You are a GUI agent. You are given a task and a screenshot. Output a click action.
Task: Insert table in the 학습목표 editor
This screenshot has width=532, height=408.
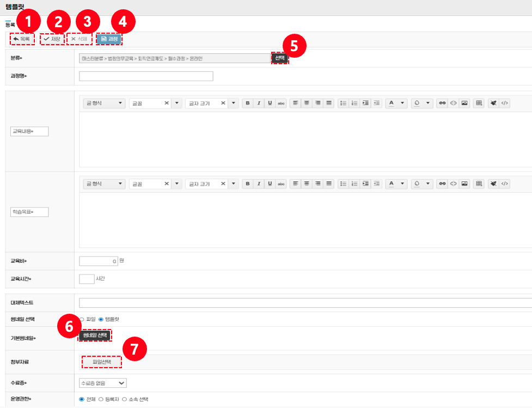pos(479,184)
